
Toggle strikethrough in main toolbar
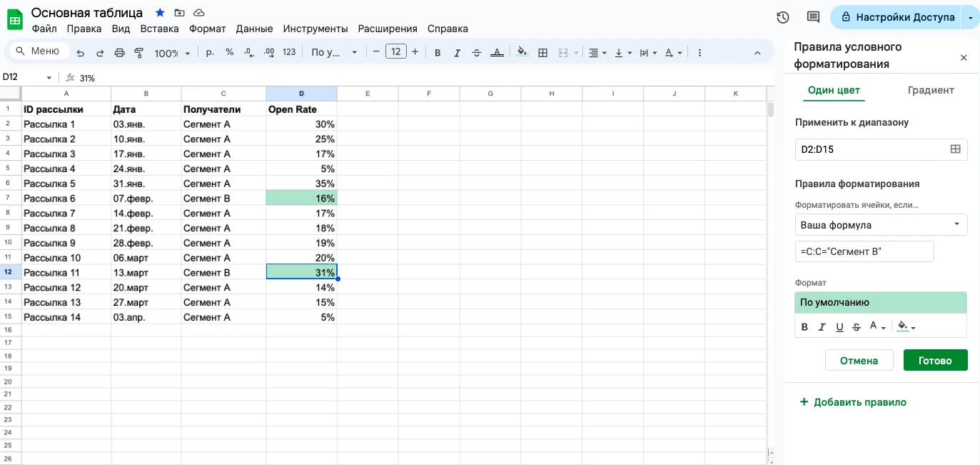(x=477, y=52)
